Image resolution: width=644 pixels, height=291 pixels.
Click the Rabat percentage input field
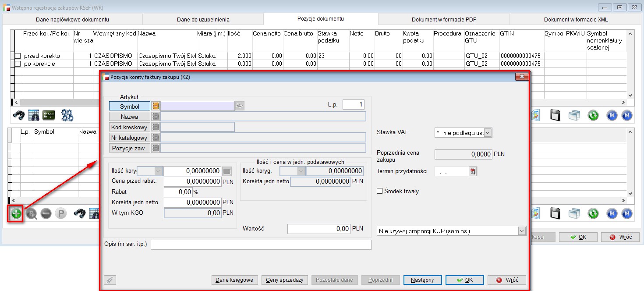click(178, 192)
